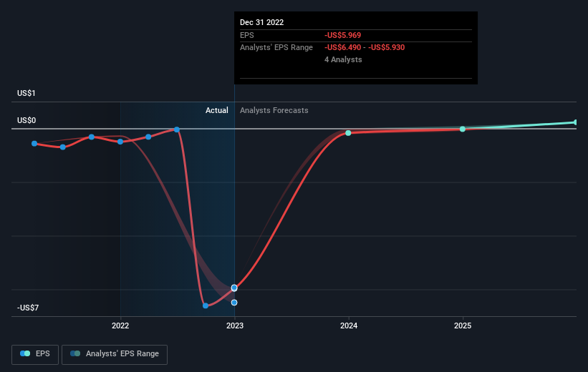Select the lower highlighted point at 2023
Viewport: 588px width, 372px height.
[x=234, y=303]
